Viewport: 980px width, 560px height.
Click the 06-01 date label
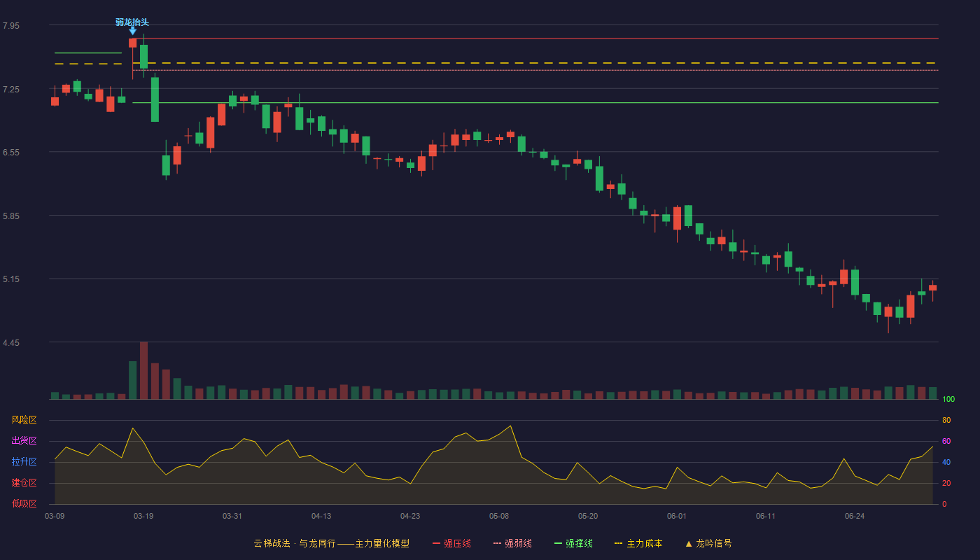677,516
